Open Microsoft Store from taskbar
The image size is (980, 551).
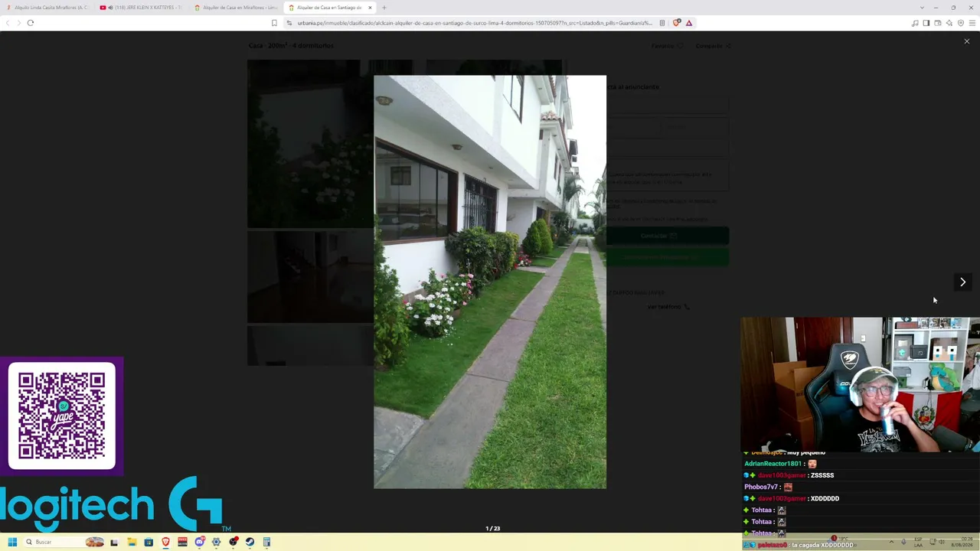tap(149, 542)
